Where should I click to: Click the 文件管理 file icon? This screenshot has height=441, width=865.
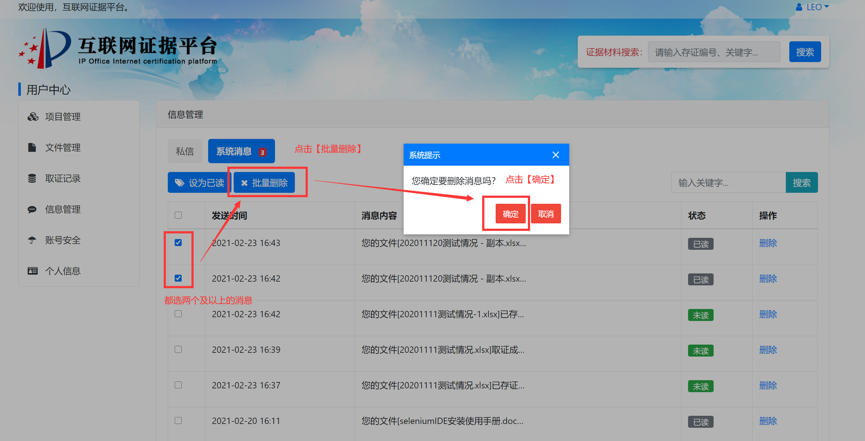point(32,148)
